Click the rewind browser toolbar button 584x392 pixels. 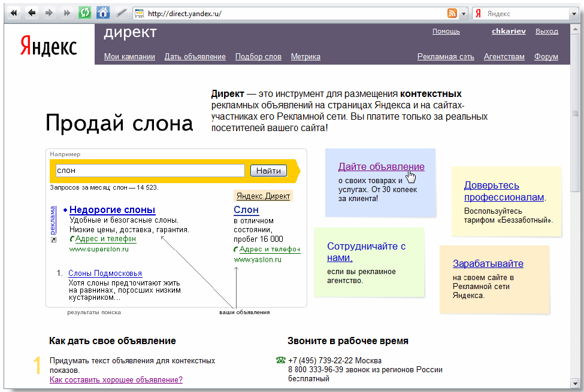[x=14, y=13]
